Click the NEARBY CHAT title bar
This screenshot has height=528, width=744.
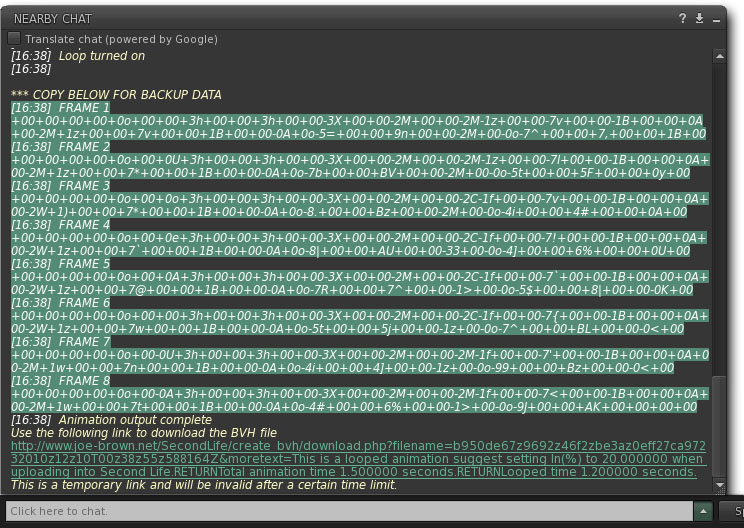click(x=300, y=18)
